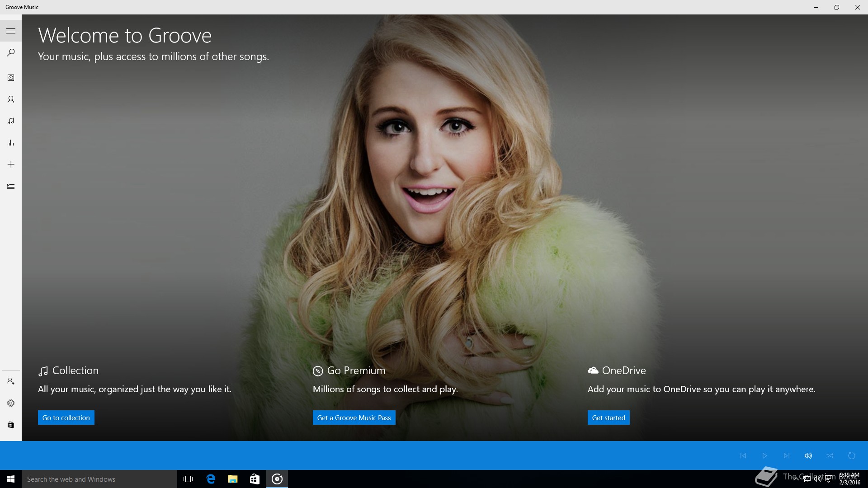This screenshot has width=868, height=488.
Task: Expand the hamburger navigation menu
Action: point(11,31)
